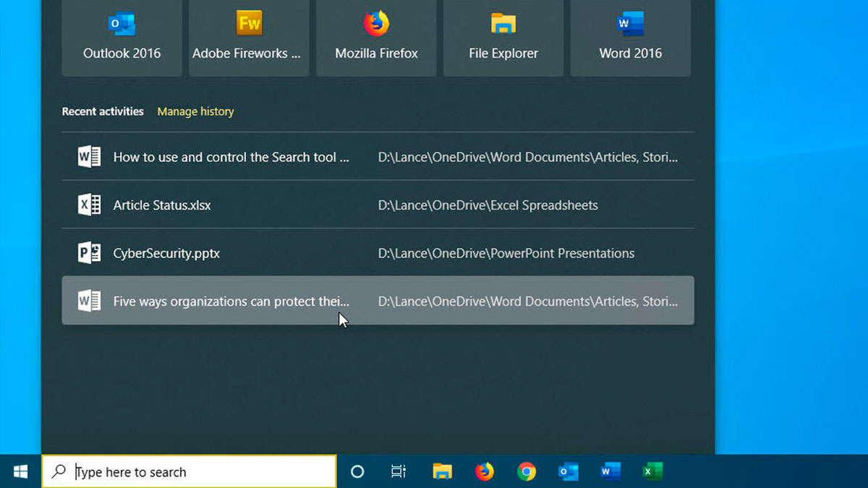The height and width of the screenshot is (488, 868).
Task: Click the Word icon beside 'Five ways organizations'
Action: point(89,301)
